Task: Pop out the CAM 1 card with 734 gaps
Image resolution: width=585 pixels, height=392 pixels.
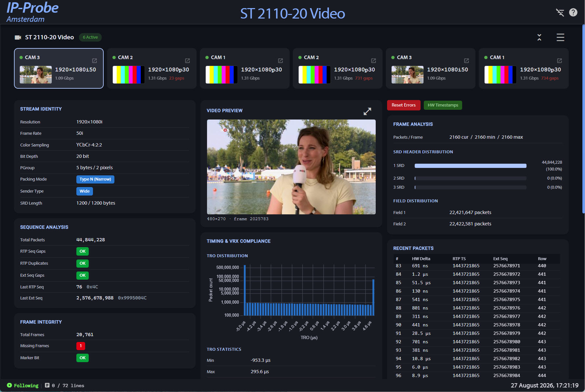Action: 559,61
